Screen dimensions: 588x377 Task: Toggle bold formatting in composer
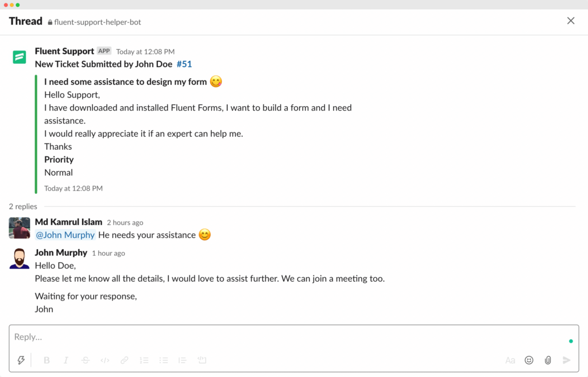tap(47, 360)
